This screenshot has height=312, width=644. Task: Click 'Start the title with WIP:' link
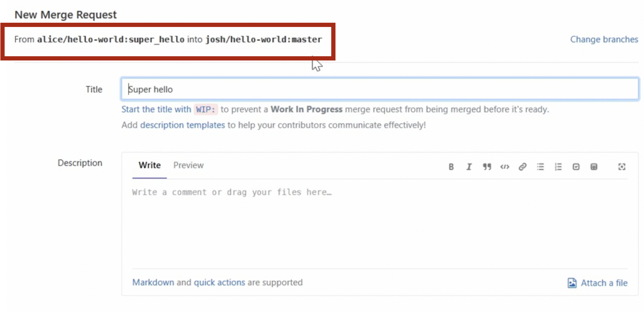[x=156, y=110]
